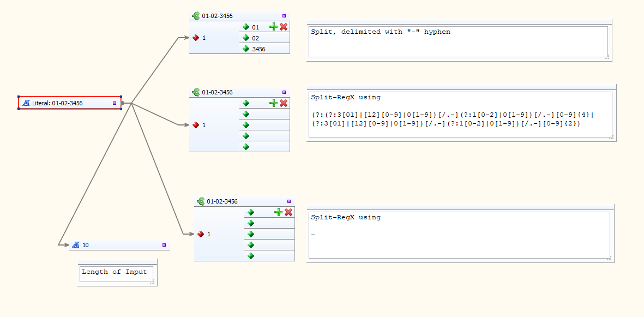The height and width of the screenshot is (317, 644).
Task: Click the title of the second split node
Action: pyautogui.click(x=217, y=92)
